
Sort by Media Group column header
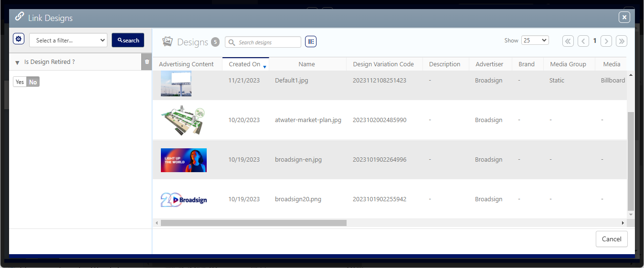568,64
